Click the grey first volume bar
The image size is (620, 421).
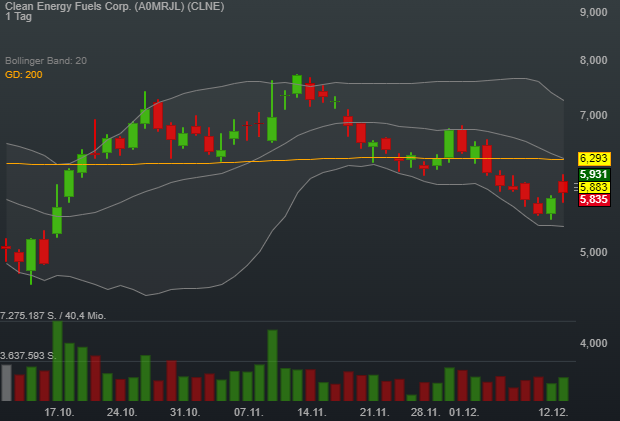[x=6, y=383]
